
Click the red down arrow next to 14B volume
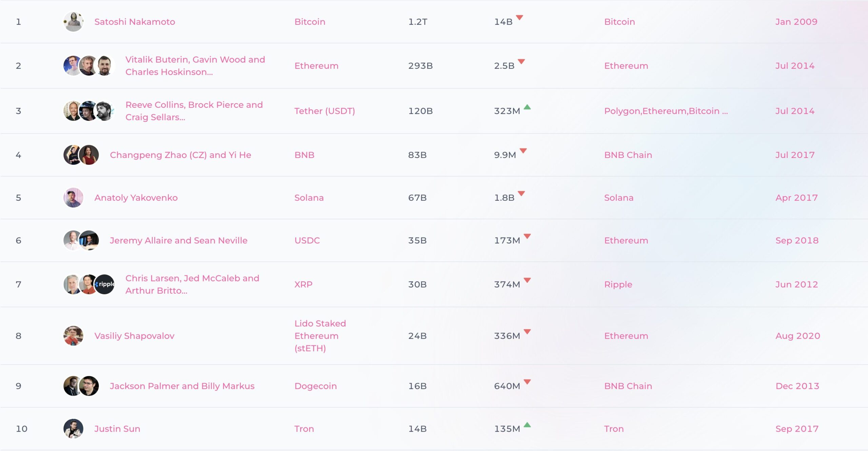pyautogui.click(x=519, y=18)
